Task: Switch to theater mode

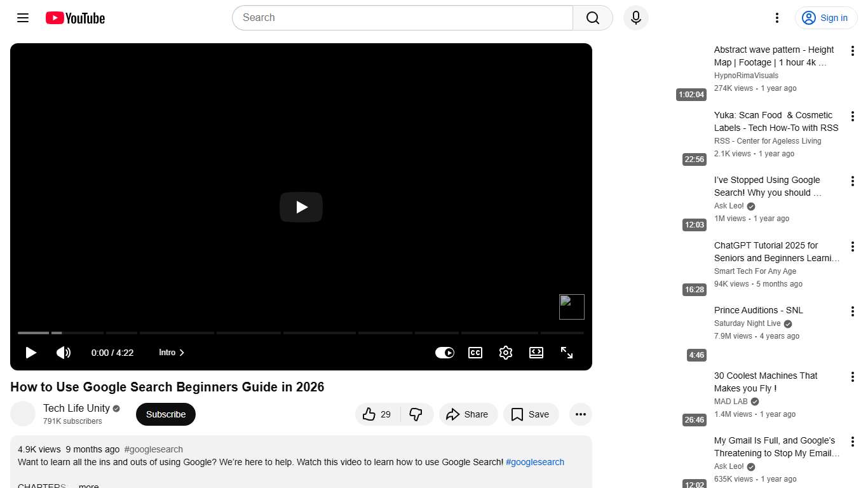Action: point(536,353)
